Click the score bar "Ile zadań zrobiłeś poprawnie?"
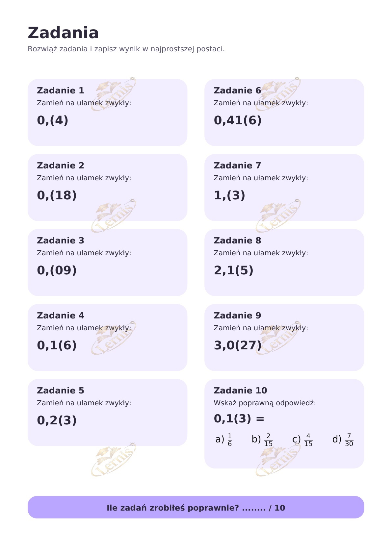Screen dimensions: 392x554 click(x=196, y=507)
